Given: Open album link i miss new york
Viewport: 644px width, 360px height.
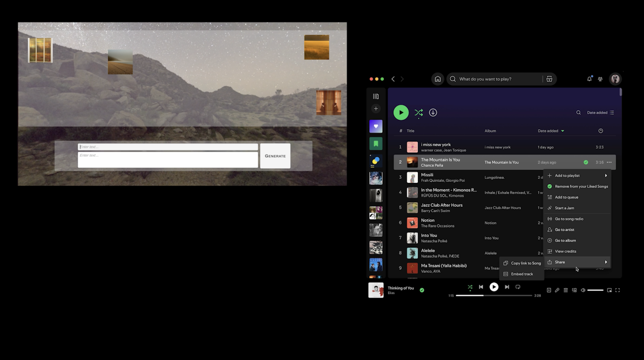Looking at the screenshot, I should (x=498, y=148).
